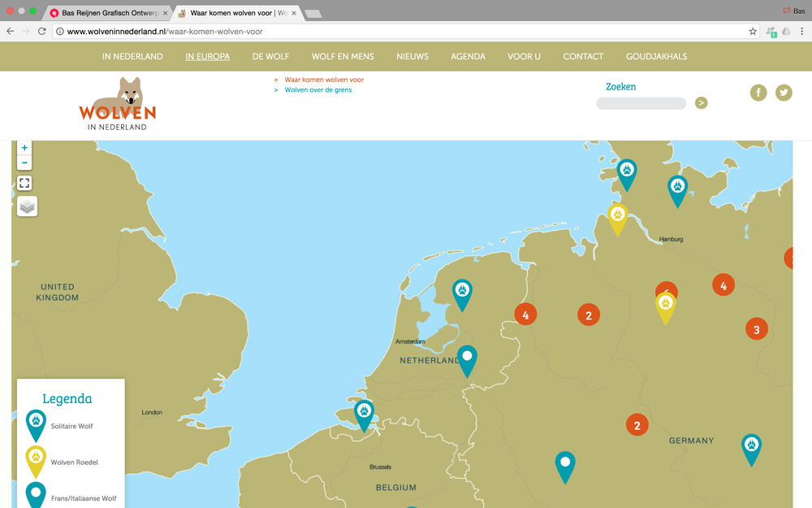Switch to the Bas Reijnen Grafisch Ontwerp tab

[x=108, y=13]
